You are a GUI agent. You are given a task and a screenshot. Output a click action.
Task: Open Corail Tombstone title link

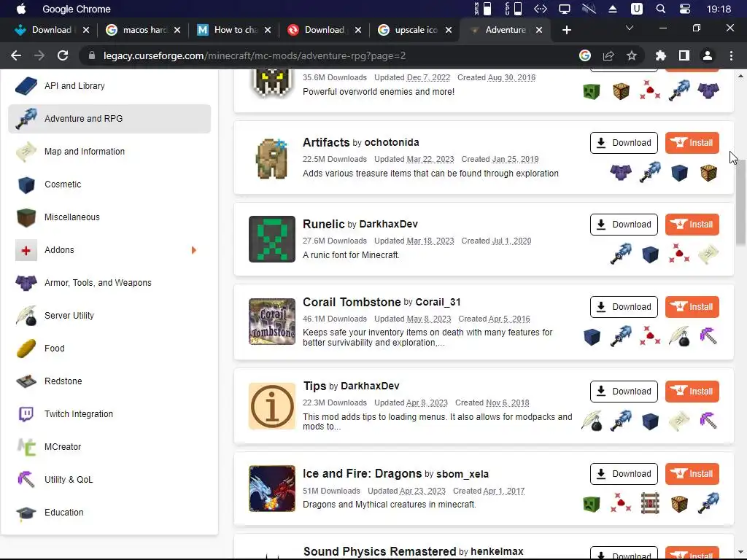(352, 302)
